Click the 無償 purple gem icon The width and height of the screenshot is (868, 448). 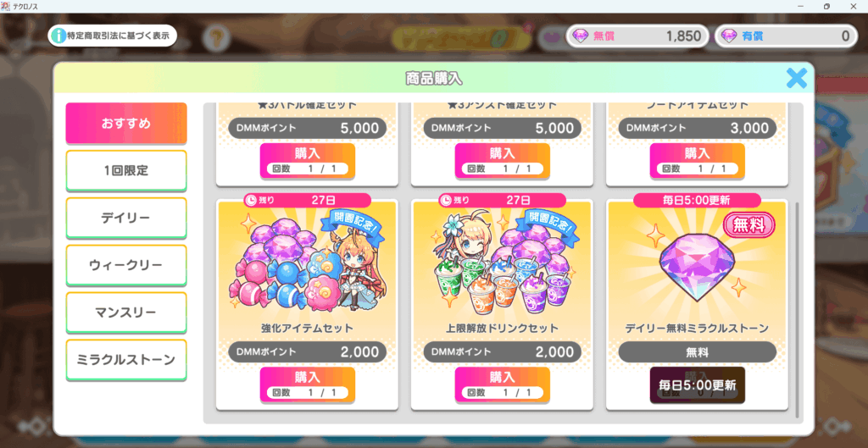[580, 36]
